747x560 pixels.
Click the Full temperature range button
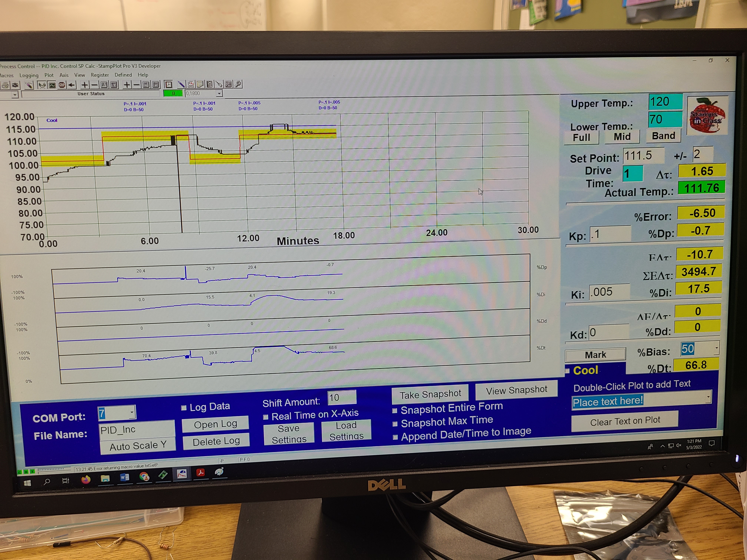click(x=581, y=138)
